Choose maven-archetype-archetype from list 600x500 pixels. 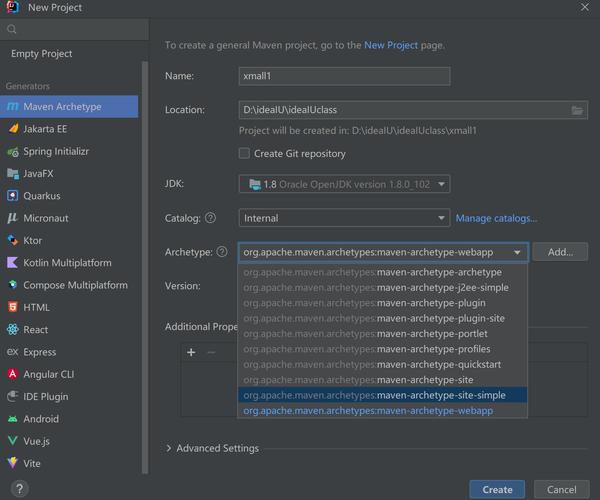[383, 272]
